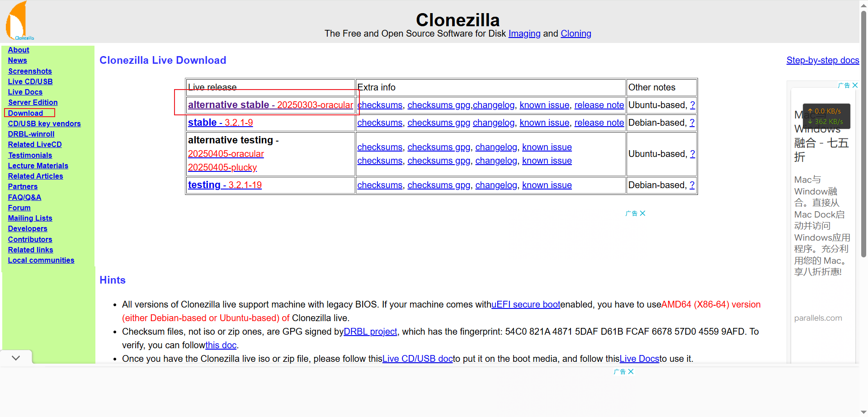Click the Clonezilla logo icon

19,21
